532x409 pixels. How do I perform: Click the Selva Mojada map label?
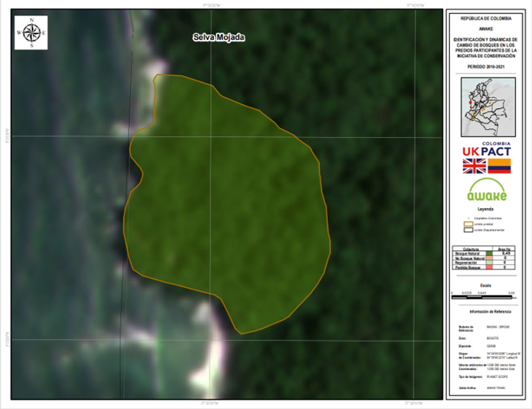(x=219, y=37)
